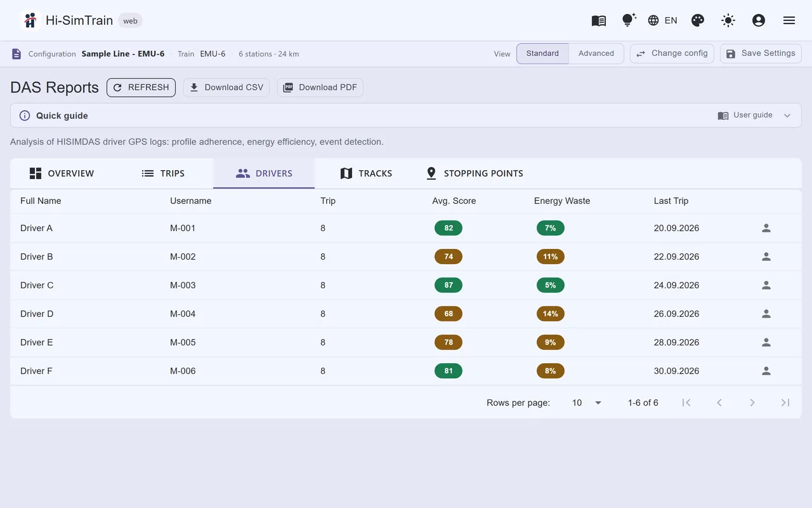This screenshot has width=812, height=508.
Task: Click the configuration document icon
Action: pyautogui.click(x=16, y=54)
